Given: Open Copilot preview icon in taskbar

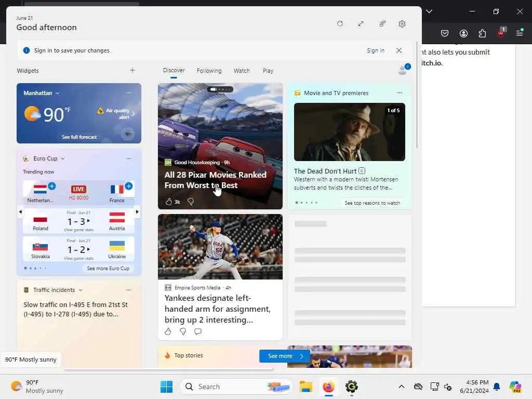Looking at the screenshot, I should [x=515, y=387].
